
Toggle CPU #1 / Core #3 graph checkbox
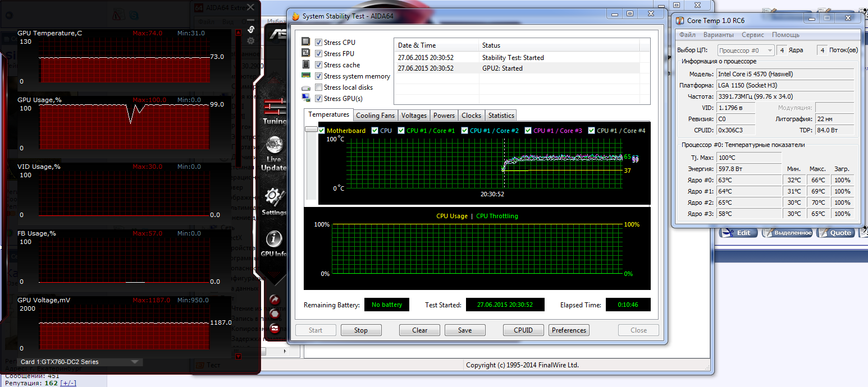pyautogui.click(x=528, y=131)
